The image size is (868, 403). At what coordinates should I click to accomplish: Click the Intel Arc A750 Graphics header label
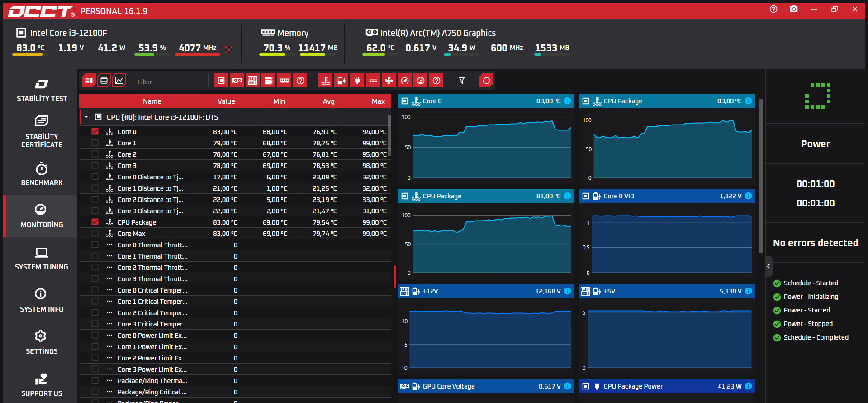[438, 33]
